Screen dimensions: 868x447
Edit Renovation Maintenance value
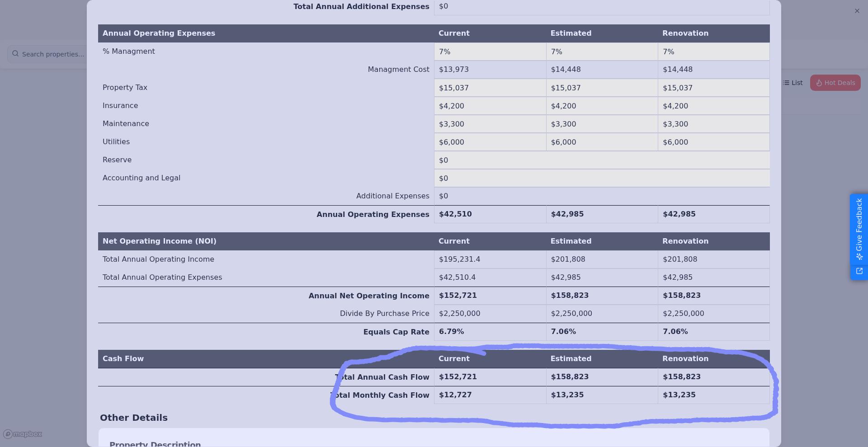713,124
